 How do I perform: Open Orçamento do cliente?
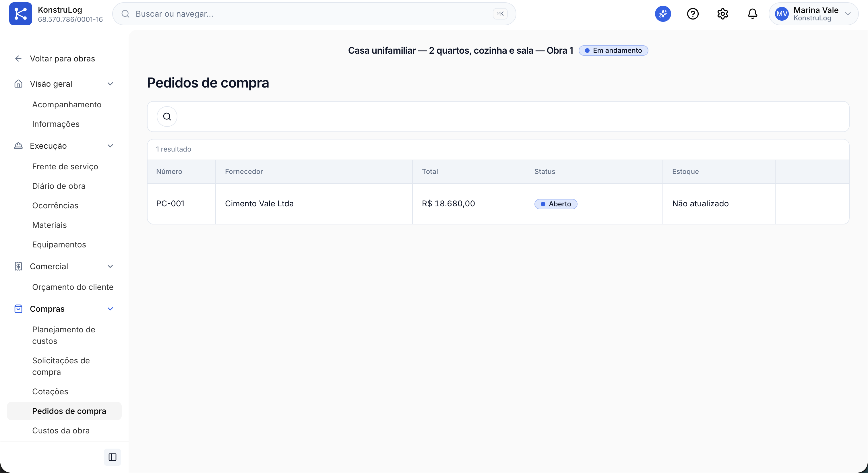[73, 287]
